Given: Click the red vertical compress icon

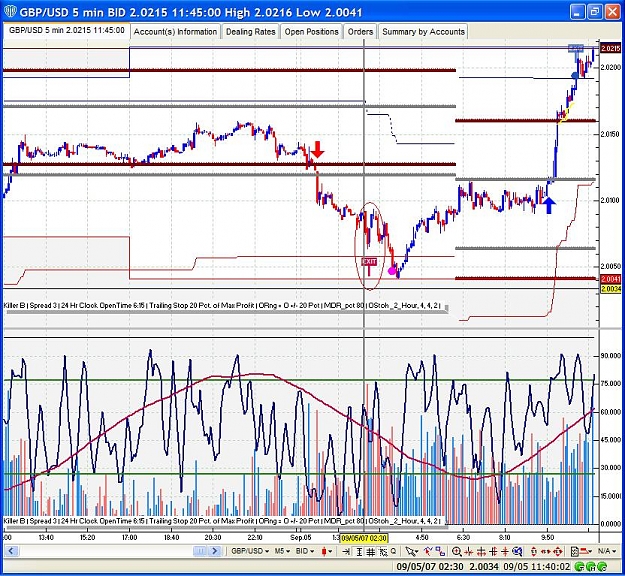Looking at the screenshot, I should click(x=505, y=551).
